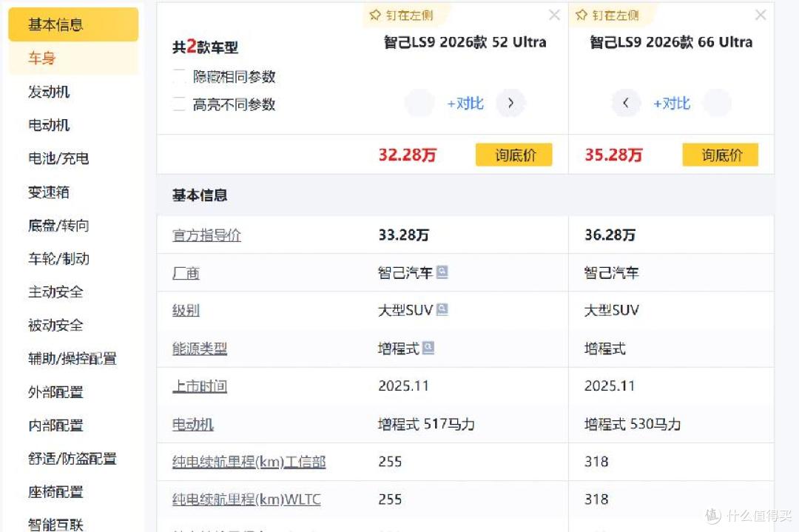Open the 能源类型 parameter link
The image size is (799, 532).
coord(199,349)
